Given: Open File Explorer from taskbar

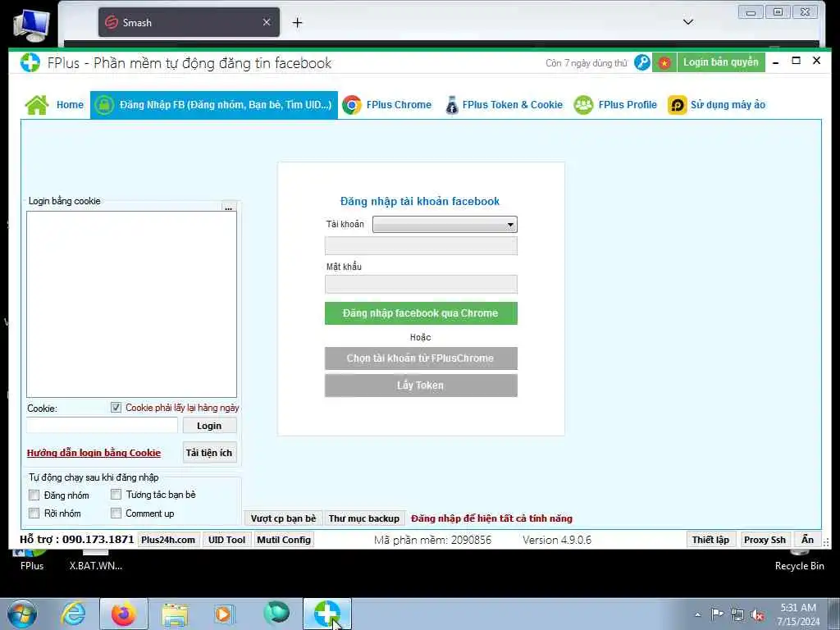Looking at the screenshot, I should tap(175, 614).
